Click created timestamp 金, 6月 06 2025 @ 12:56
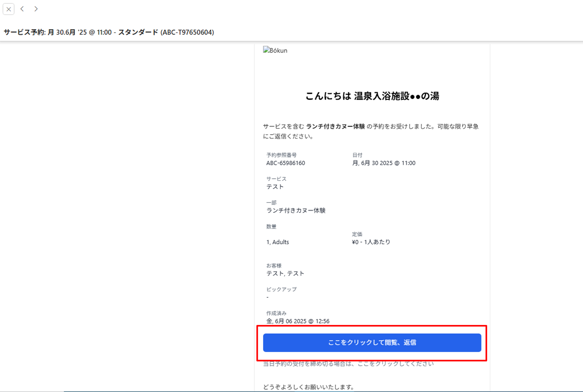This screenshot has height=392, width=583. (298, 321)
